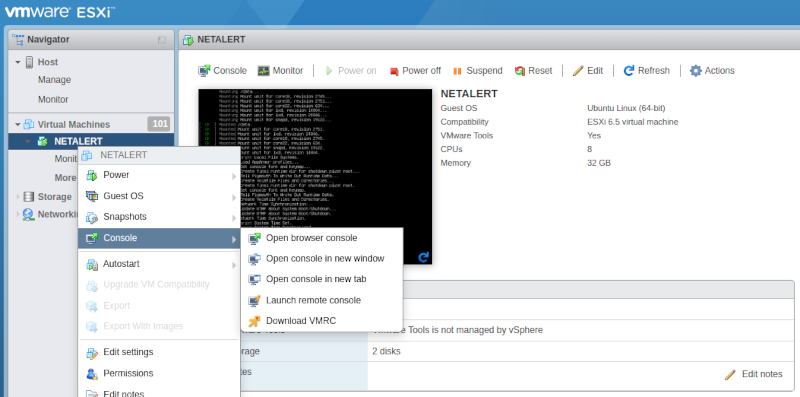Click the blue Refresh arrow icon
The height and width of the screenshot is (397, 800).
click(629, 70)
